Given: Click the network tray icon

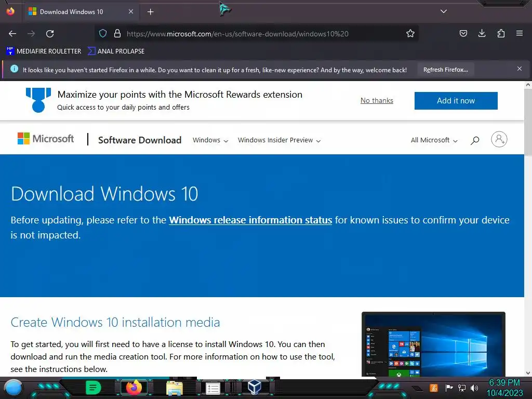Looking at the screenshot, I should coord(462,388).
